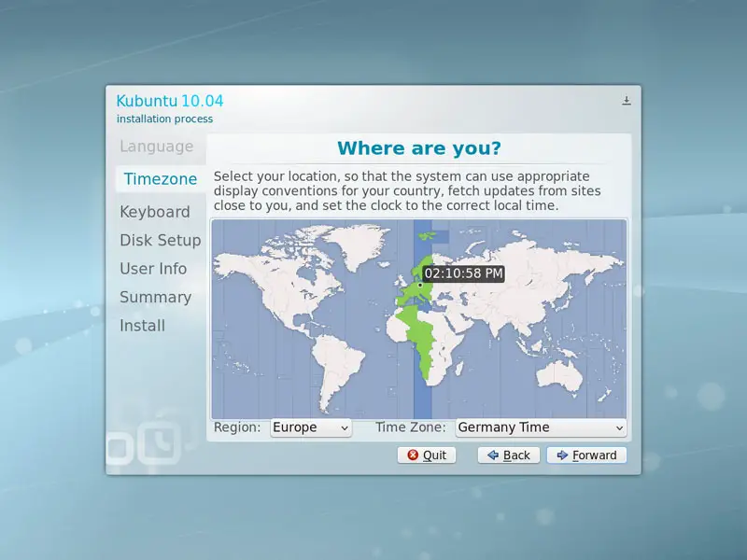This screenshot has width=747, height=560.
Task: Click the download arrow icon in installer header
Action: [627, 101]
